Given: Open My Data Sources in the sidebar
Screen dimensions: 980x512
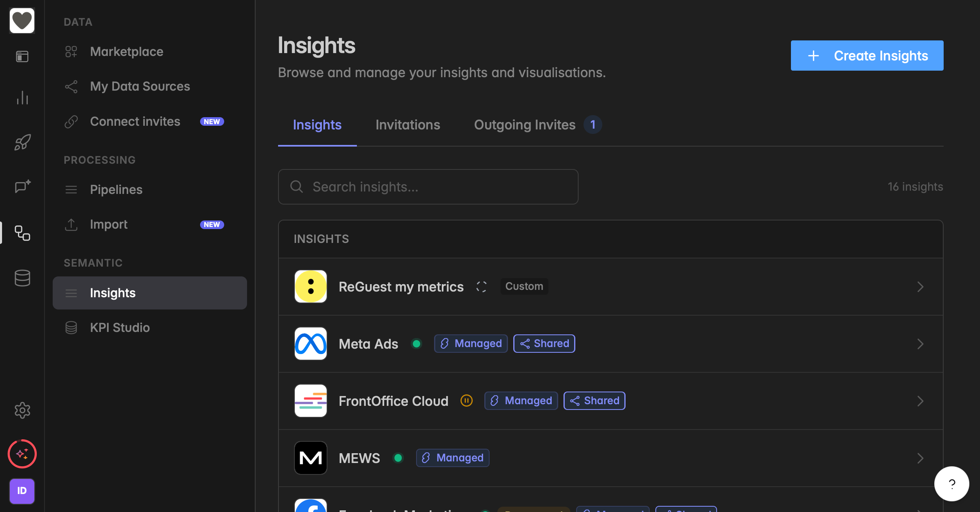Looking at the screenshot, I should click(150, 87).
